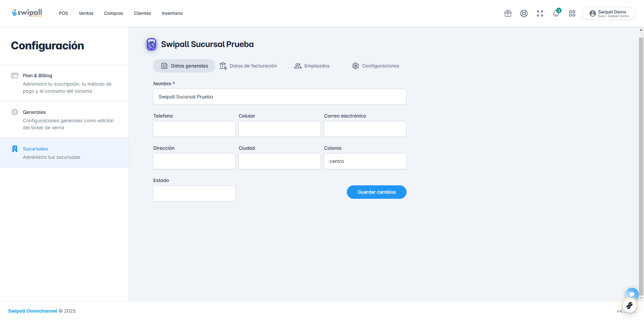The height and width of the screenshot is (320, 644).
Task: Toggle fullscreen mode icon
Action: pos(540,13)
